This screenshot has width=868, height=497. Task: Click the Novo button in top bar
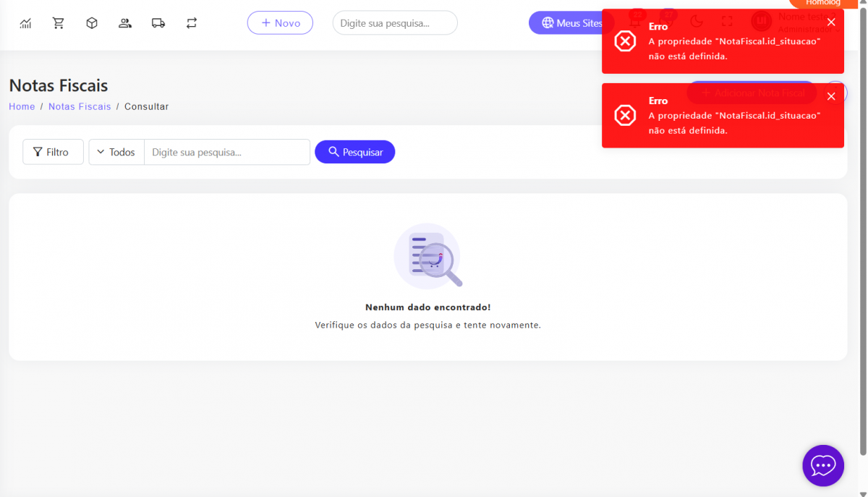tap(280, 23)
